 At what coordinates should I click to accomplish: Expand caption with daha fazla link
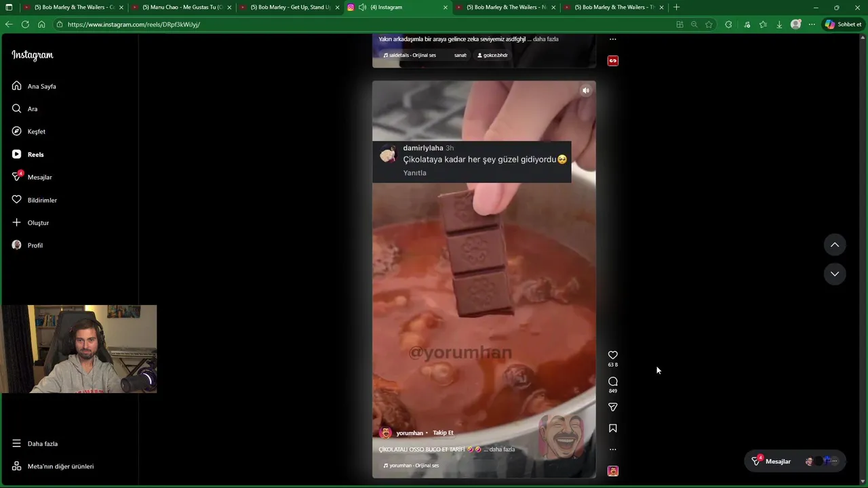coord(502,449)
